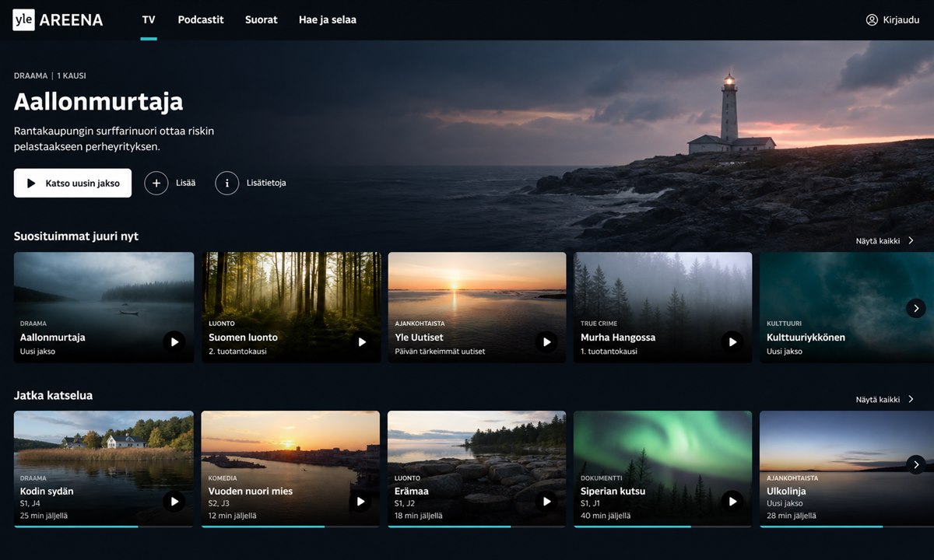Image resolution: width=934 pixels, height=560 pixels.
Task: Show all in Jatka katselua
Action: [885, 400]
